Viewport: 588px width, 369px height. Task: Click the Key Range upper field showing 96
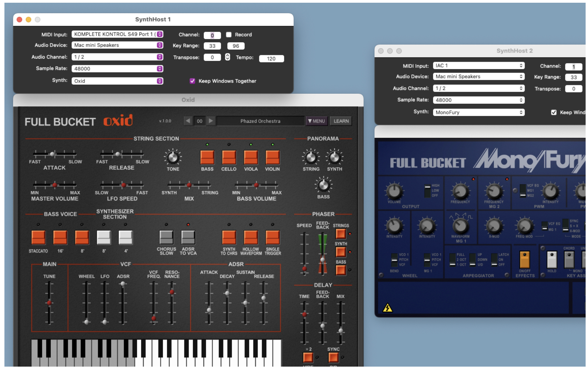pyautogui.click(x=236, y=46)
